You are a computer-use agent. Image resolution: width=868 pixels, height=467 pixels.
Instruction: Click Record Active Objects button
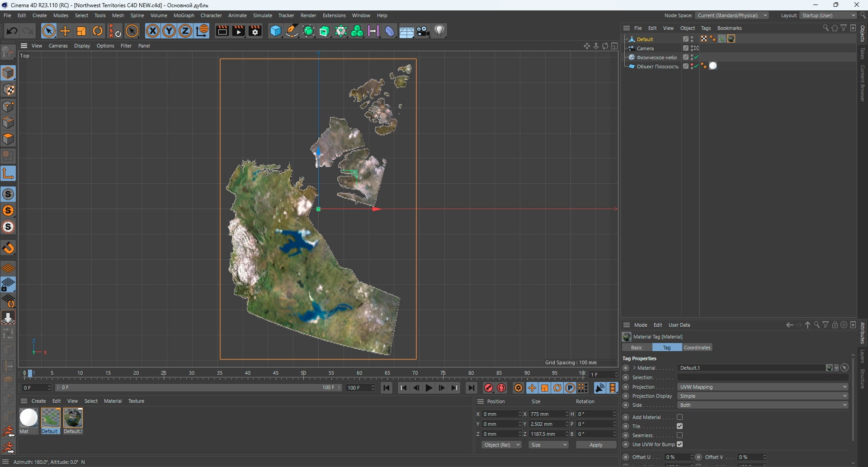click(488, 388)
